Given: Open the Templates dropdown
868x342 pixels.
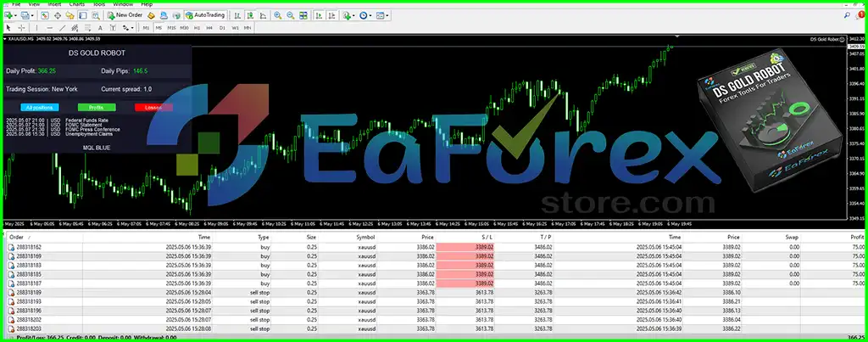Looking at the screenshot, I should [387, 15].
